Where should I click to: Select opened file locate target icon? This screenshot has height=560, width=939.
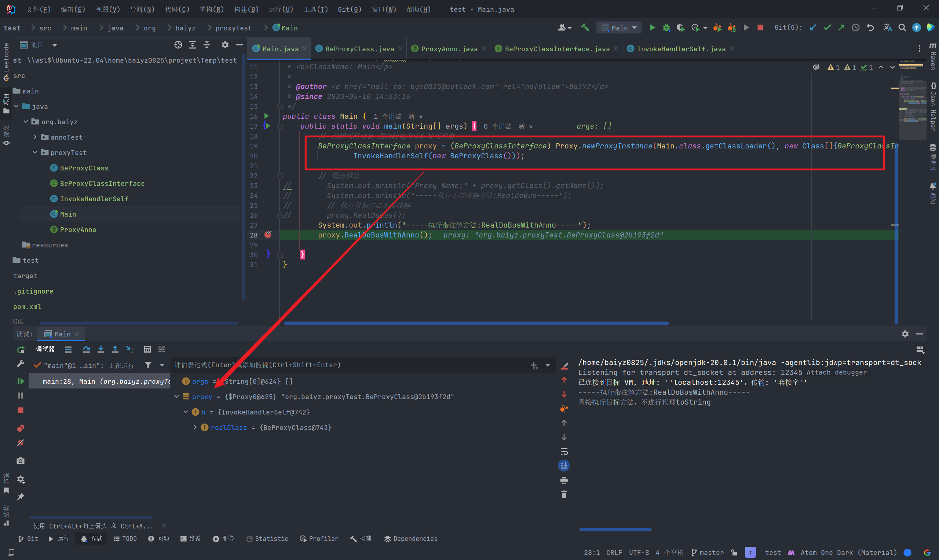click(x=178, y=45)
